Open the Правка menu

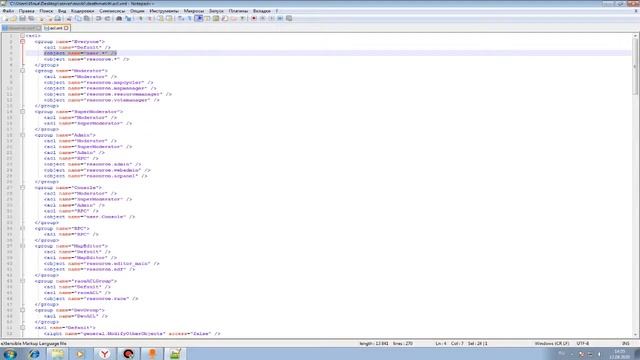click(x=27, y=11)
